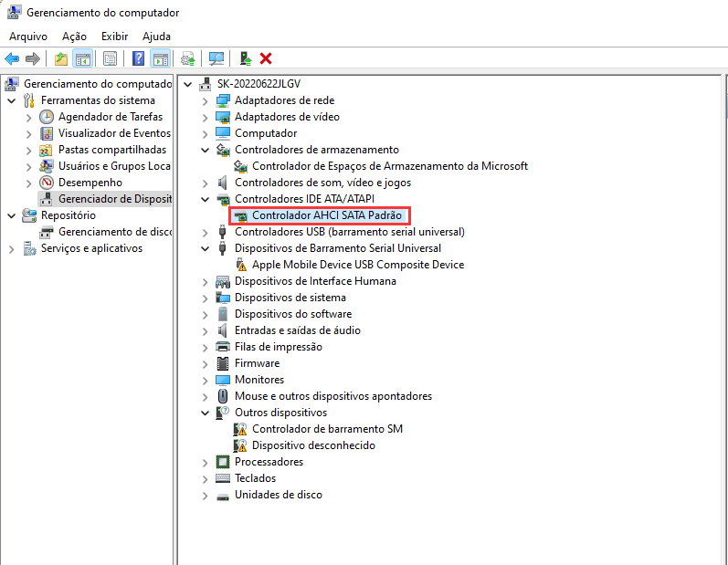Click the Firmware chip icon
Viewport: 728px width, 565px height.
(223, 363)
